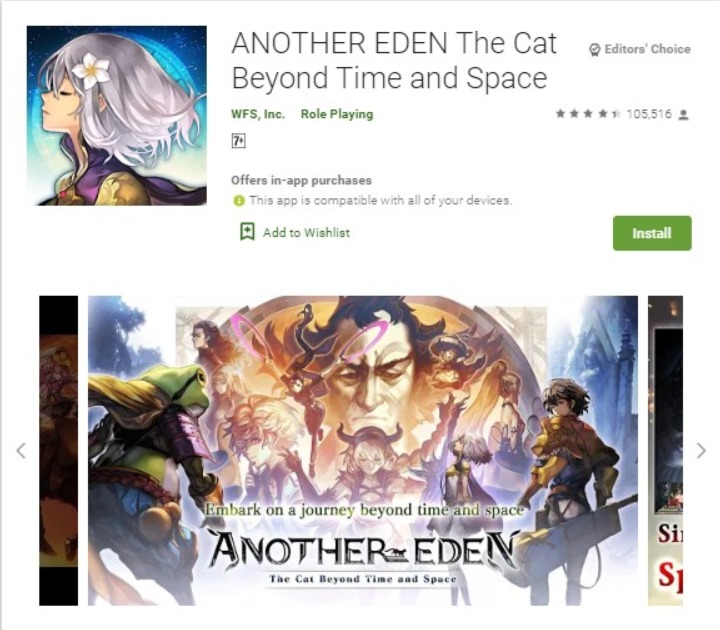The height and width of the screenshot is (630, 720).
Task: Click the Another Eden app icon
Action: [117, 115]
